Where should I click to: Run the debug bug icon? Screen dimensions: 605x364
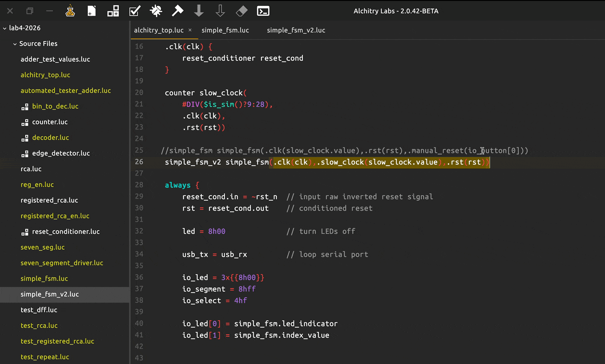[x=156, y=11]
